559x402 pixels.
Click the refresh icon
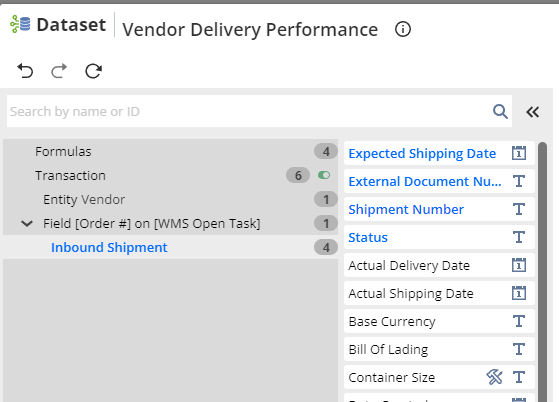(93, 71)
